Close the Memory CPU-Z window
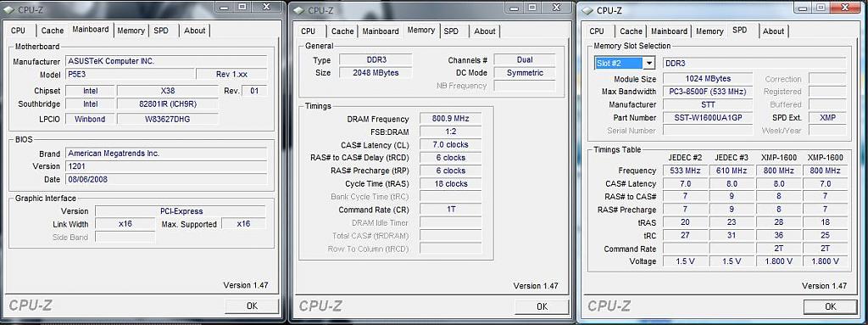 (556, 7)
